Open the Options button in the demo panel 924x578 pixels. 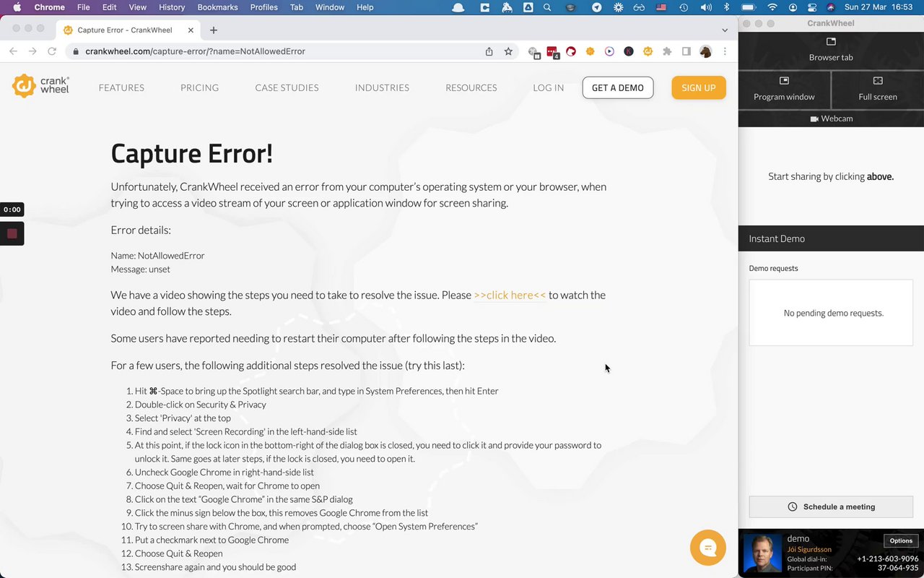901,540
